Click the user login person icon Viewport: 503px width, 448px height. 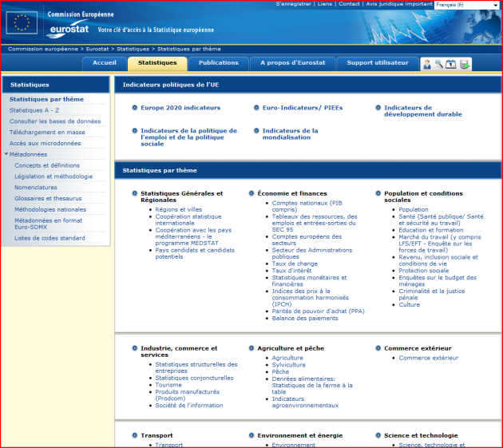(x=427, y=64)
